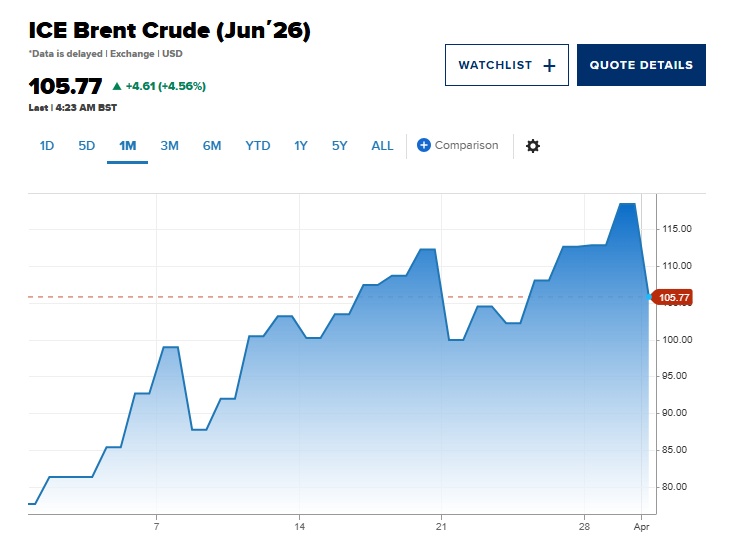Select the 1M range tab
The height and width of the screenshot is (560, 735).
(x=127, y=146)
